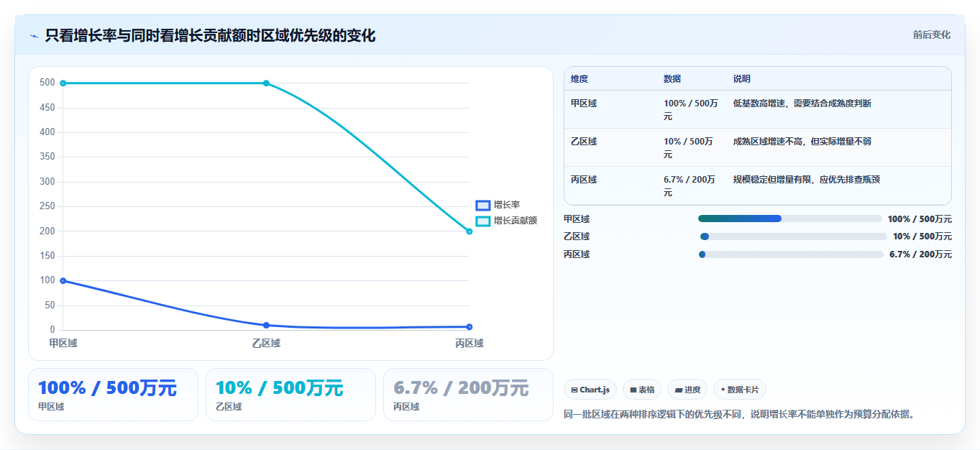The image size is (980, 450).
Task: Click the 增长贡献额 data point at 丙区域
Action: (470, 231)
